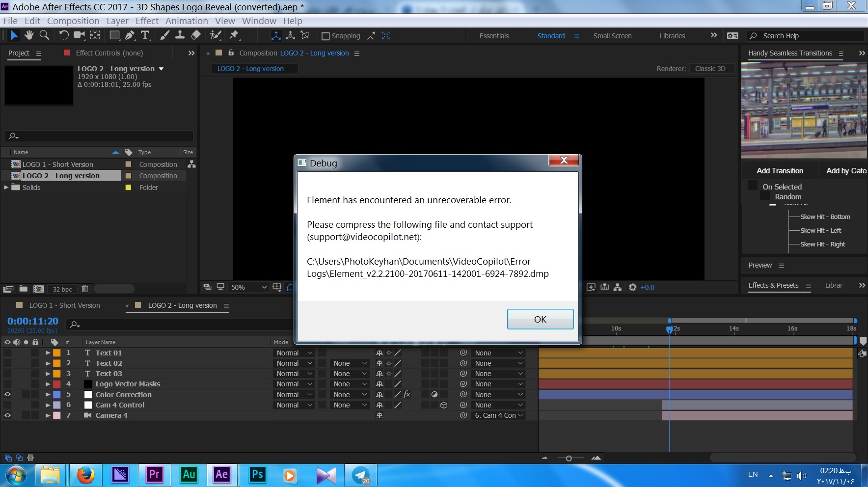
Task: Open Telegram from the taskbar
Action: 361,475
